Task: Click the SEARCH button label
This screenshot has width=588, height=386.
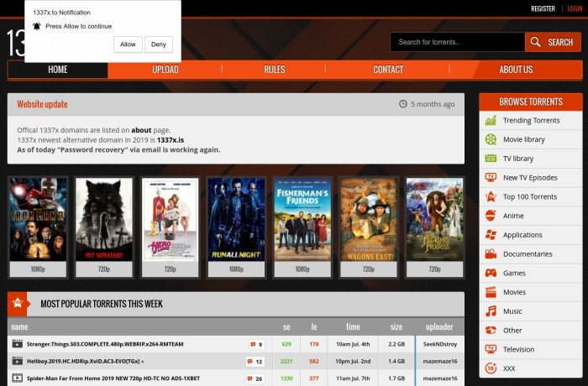Action: tap(560, 42)
